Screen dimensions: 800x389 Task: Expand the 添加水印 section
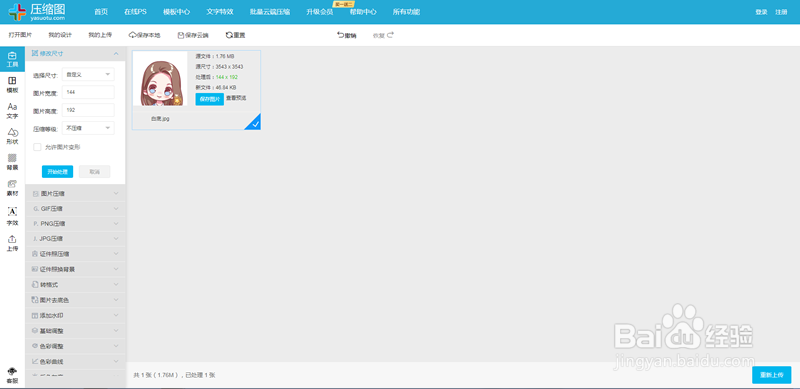coord(75,315)
